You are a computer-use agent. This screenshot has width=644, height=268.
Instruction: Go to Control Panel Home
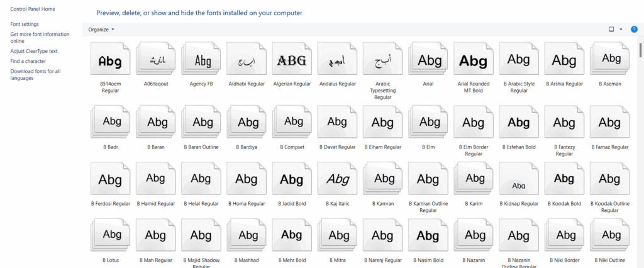pyautogui.click(x=33, y=9)
